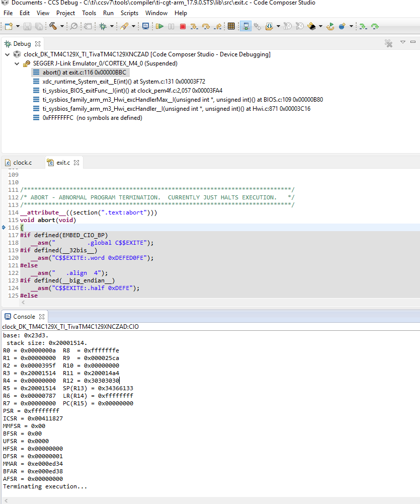Viewport: 420px width, 504px height.
Task: Click the editor horizontal scrollbar left arrow
Action: pos(23,303)
